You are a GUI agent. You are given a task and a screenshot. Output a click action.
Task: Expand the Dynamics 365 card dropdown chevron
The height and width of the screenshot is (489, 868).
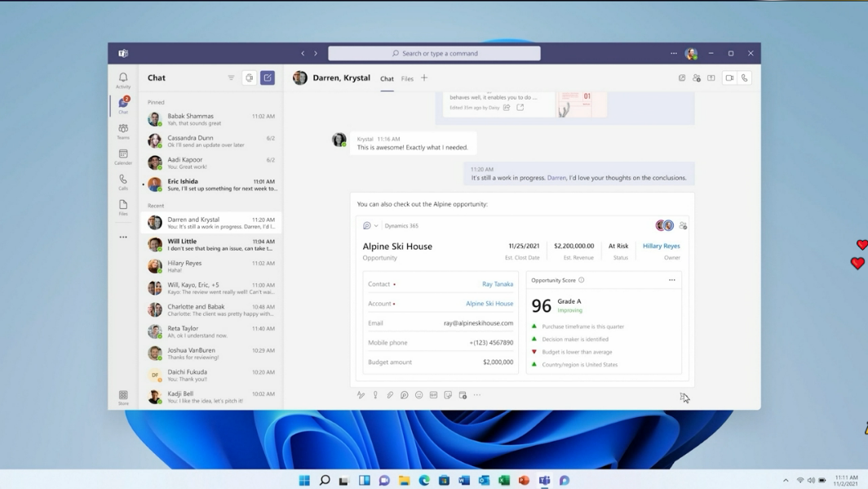click(376, 226)
